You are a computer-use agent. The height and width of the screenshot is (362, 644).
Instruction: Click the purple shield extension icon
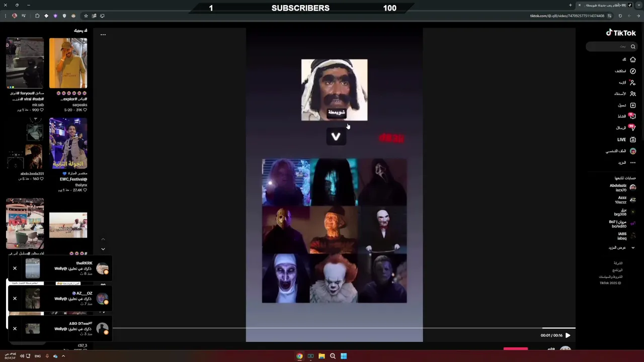click(x=55, y=16)
